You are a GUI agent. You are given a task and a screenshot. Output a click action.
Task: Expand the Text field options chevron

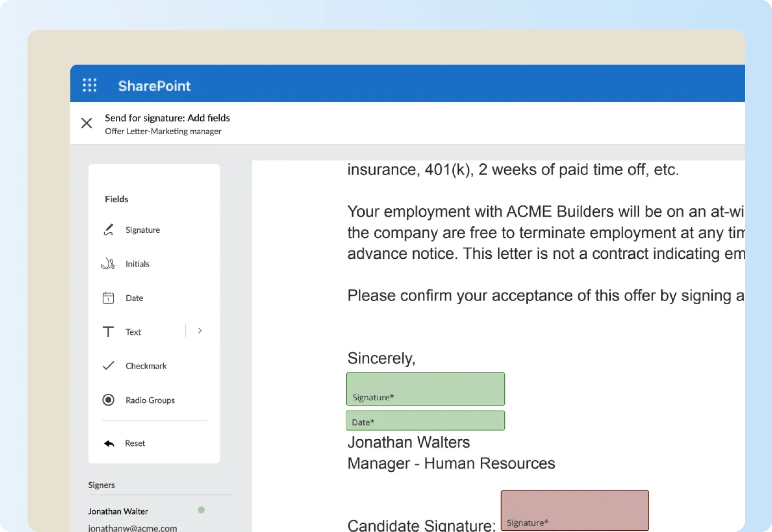(x=200, y=331)
